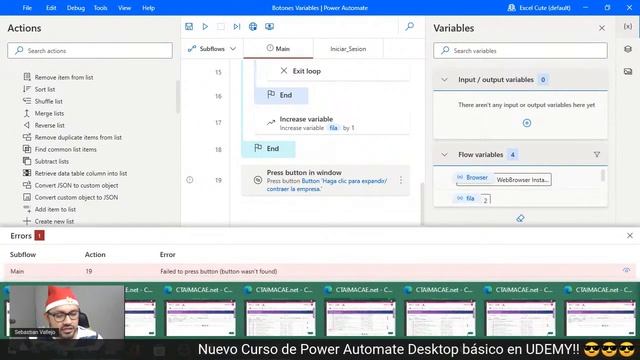Select the End action on line 16
Image resolution: width=640 pixels, height=360 pixels.
[x=281, y=95]
